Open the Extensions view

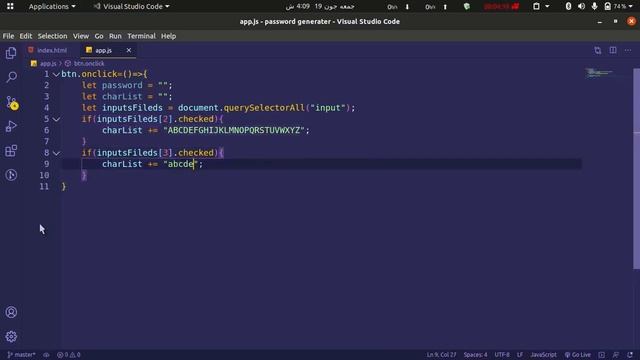click(11, 151)
